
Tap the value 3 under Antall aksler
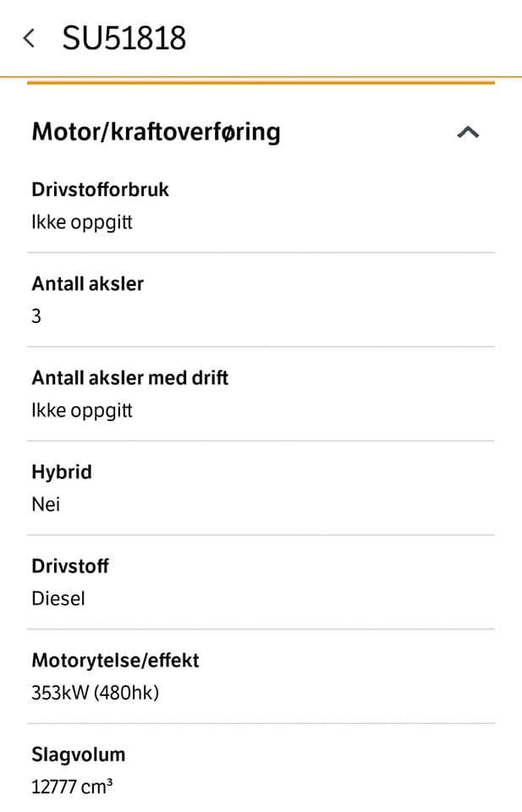pyautogui.click(x=36, y=315)
